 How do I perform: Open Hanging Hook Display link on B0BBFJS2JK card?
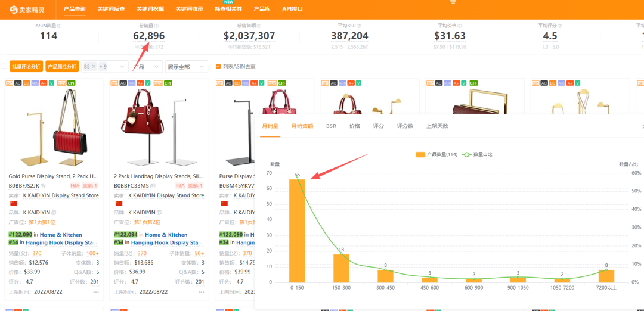coord(63,242)
